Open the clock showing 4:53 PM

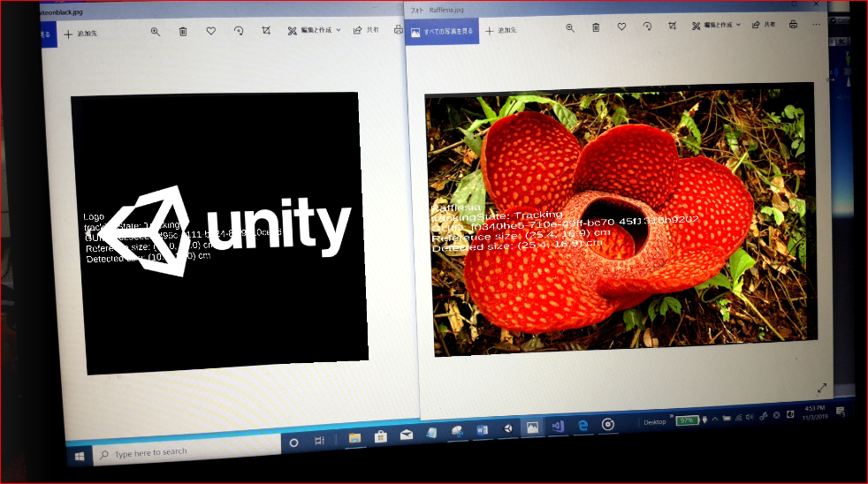(x=814, y=412)
